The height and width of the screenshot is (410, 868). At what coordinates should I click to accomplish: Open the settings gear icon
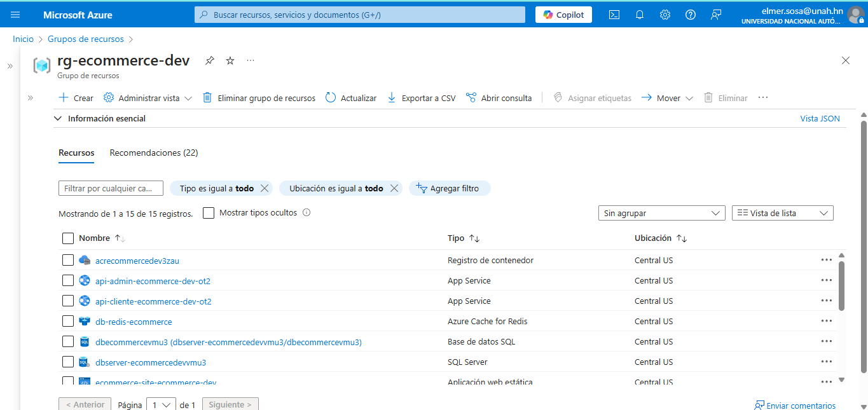665,14
